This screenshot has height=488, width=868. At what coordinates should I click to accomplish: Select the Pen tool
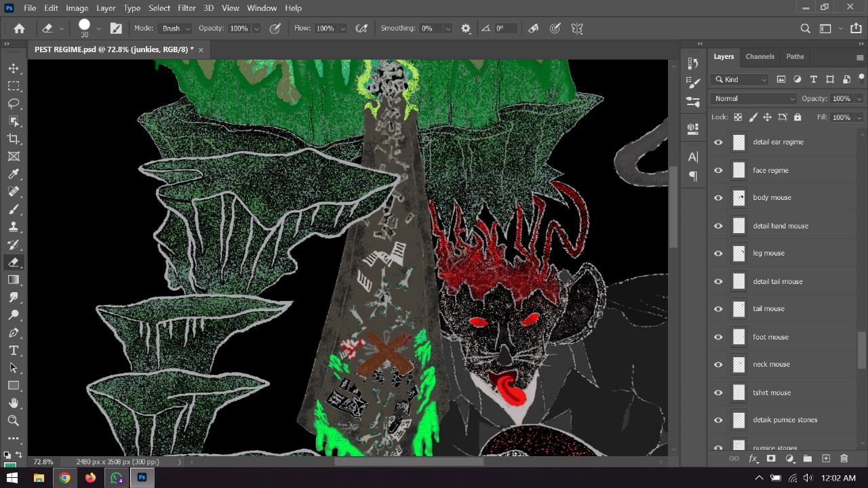coord(14,333)
